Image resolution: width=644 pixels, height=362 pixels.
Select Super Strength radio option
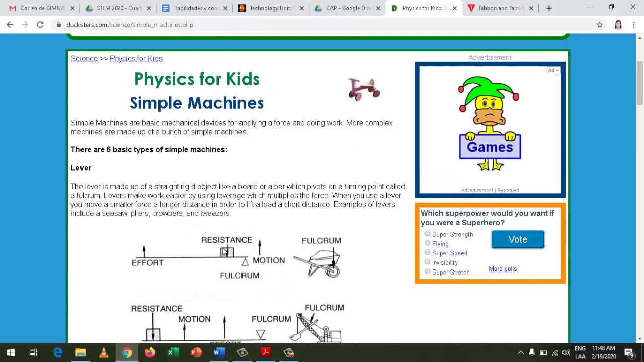[427, 234]
